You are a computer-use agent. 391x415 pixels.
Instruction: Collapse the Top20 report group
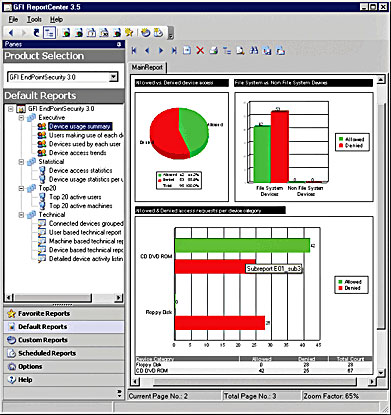pyautogui.click(x=21, y=188)
